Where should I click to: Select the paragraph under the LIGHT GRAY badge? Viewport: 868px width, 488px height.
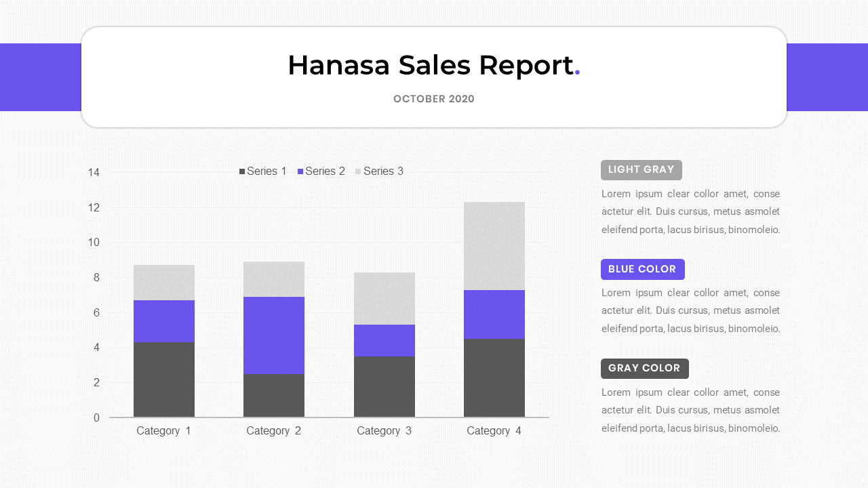(690, 211)
